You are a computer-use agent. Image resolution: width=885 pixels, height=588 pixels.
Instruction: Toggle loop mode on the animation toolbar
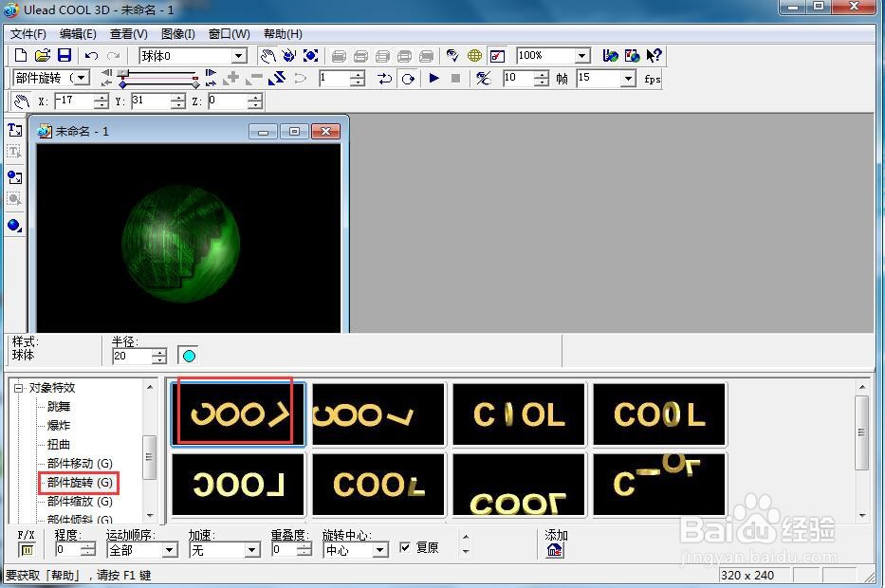coord(408,79)
